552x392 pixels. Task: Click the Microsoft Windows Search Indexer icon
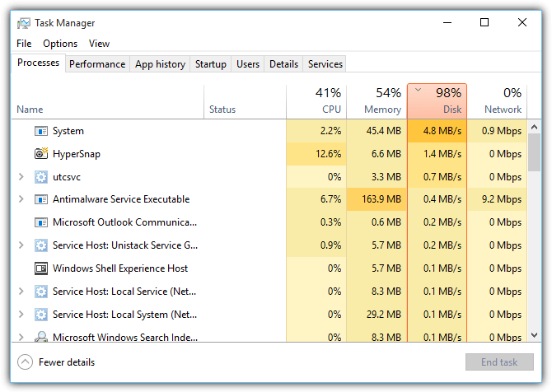[x=41, y=336]
